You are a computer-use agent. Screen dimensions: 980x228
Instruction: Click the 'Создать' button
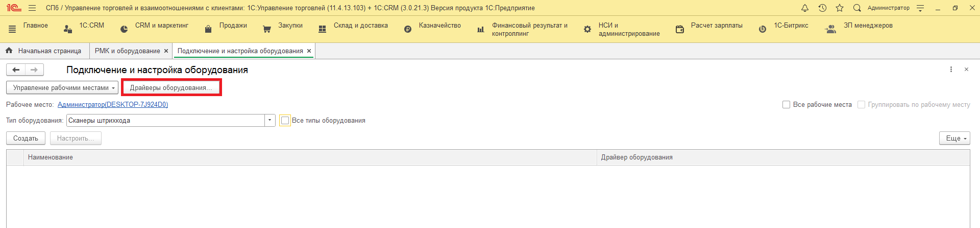click(26, 139)
